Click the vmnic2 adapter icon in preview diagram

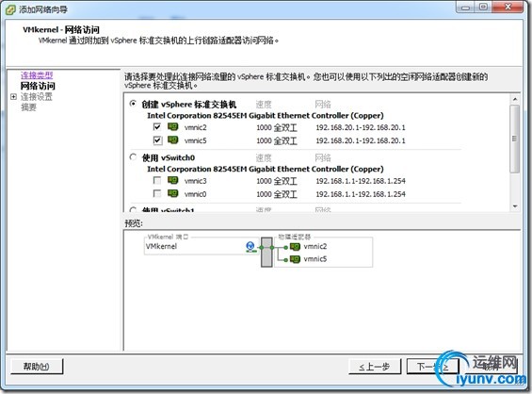click(x=295, y=247)
